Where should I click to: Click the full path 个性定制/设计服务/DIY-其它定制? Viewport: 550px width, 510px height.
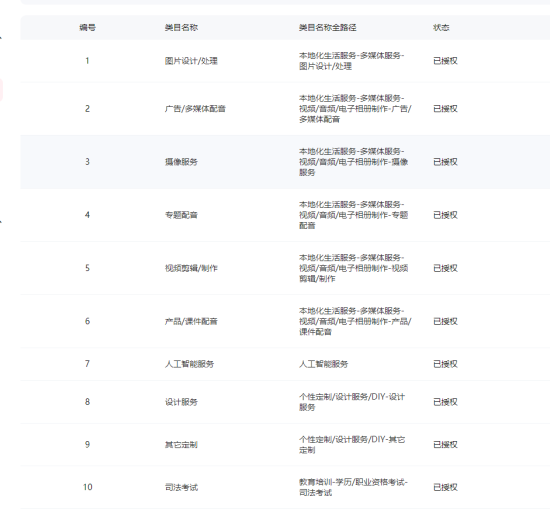[x=352, y=445]
